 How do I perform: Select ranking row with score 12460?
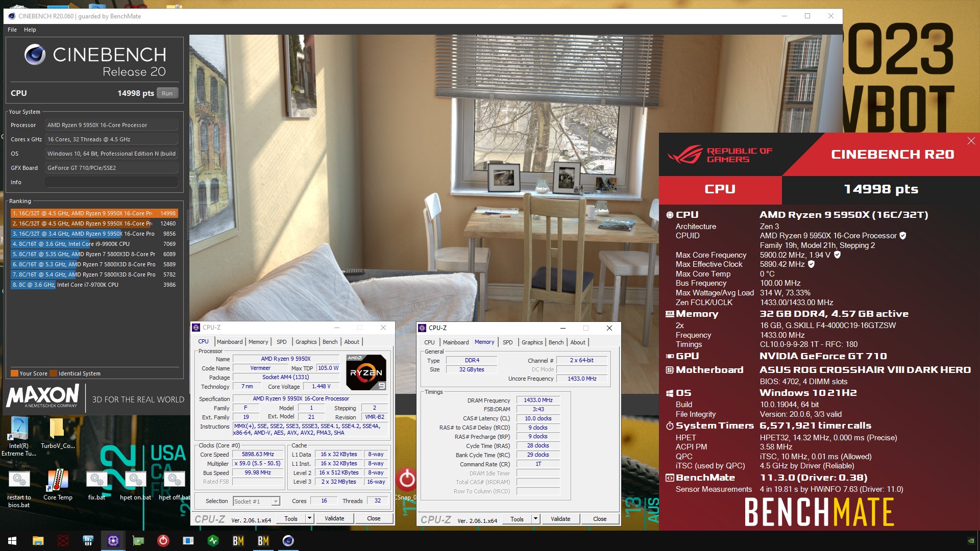click(x=94, y=223)
